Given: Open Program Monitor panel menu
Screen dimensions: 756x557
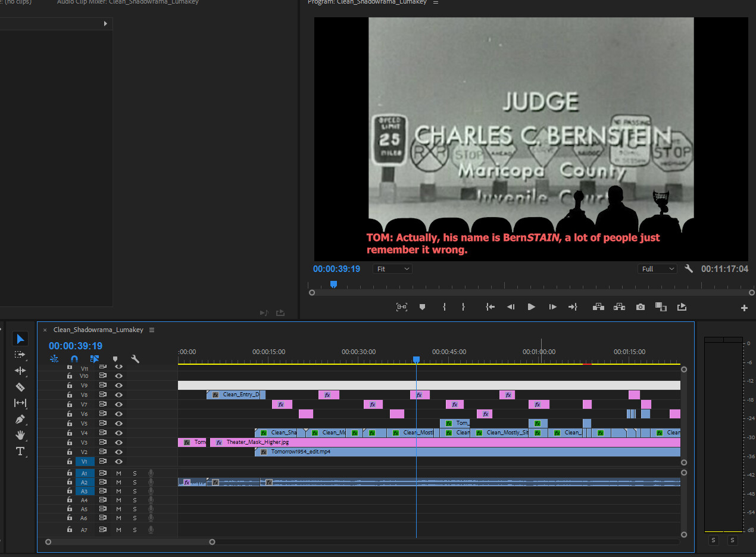Looking at the screenshot, I should click(436, 2).
